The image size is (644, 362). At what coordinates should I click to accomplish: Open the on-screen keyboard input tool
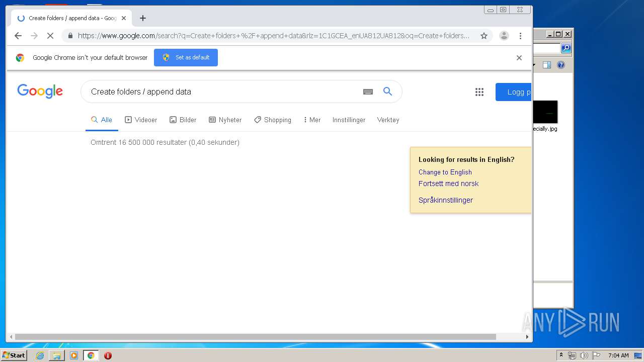coord(368,92)
